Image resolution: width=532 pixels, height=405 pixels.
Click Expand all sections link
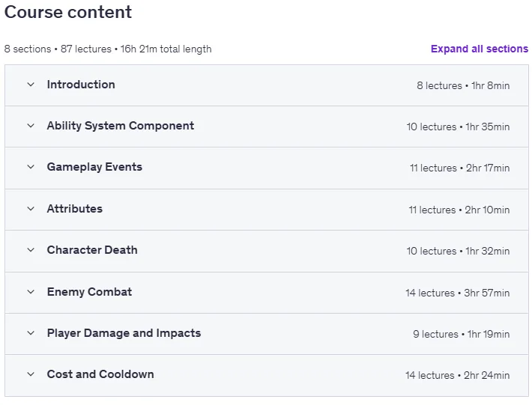tap(480, 49)
